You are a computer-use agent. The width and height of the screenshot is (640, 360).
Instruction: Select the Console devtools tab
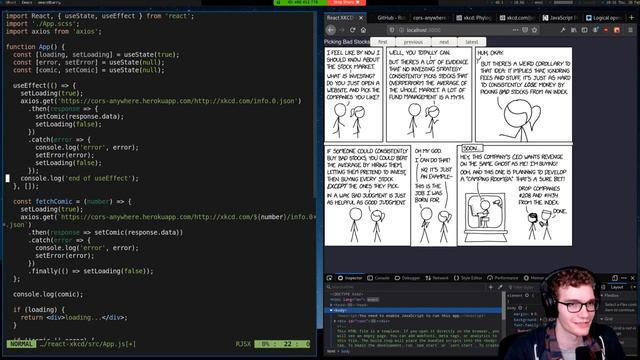pyautogui.click(x=378, y=278)
